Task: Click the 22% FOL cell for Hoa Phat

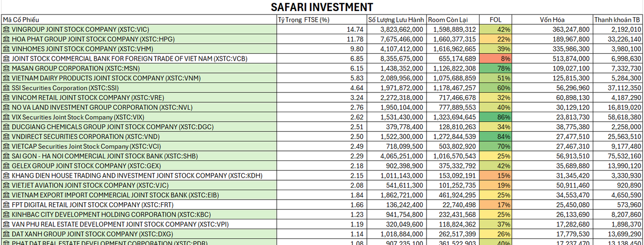Action: pos(496,39)
